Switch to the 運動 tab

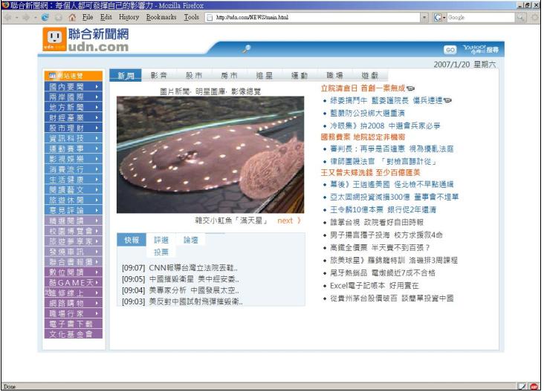click(x=299, y=75)
